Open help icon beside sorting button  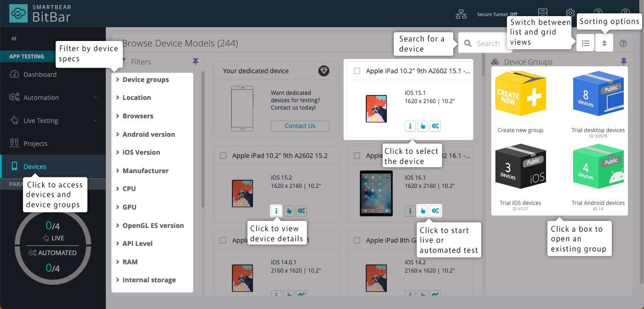[623, 43]
